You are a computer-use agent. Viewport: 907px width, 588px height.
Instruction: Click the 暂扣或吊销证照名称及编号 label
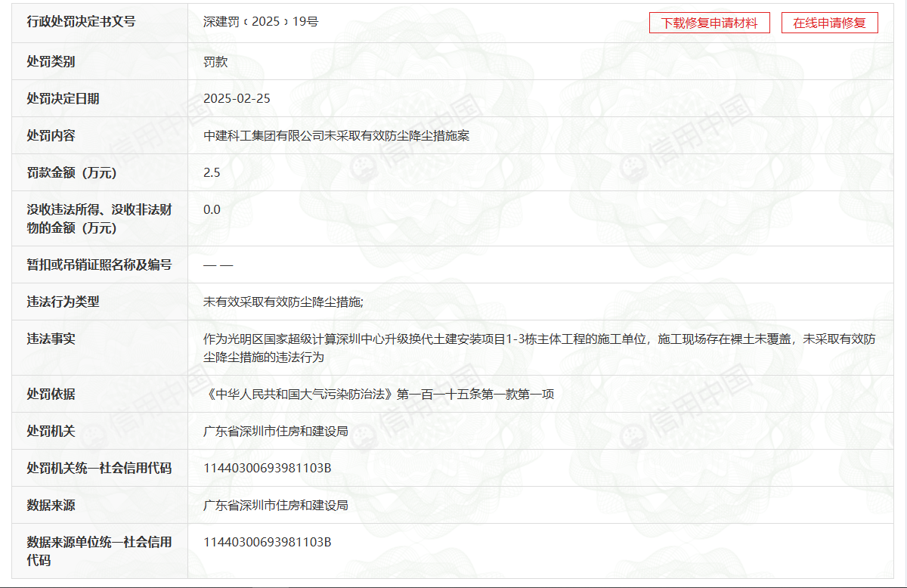(x=99, y=265)
